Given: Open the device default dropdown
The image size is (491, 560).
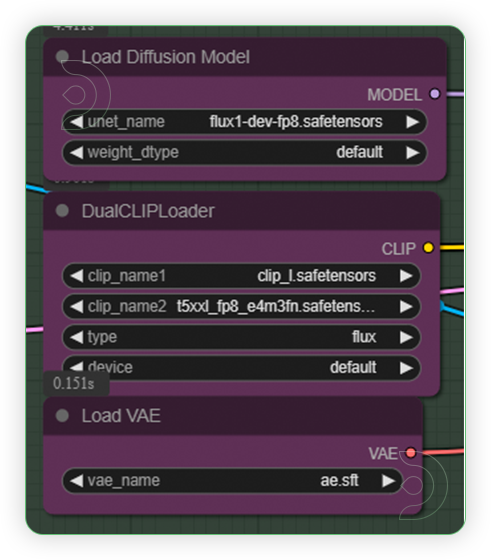Looking at the screenshot, I should (x=241, y=368).
